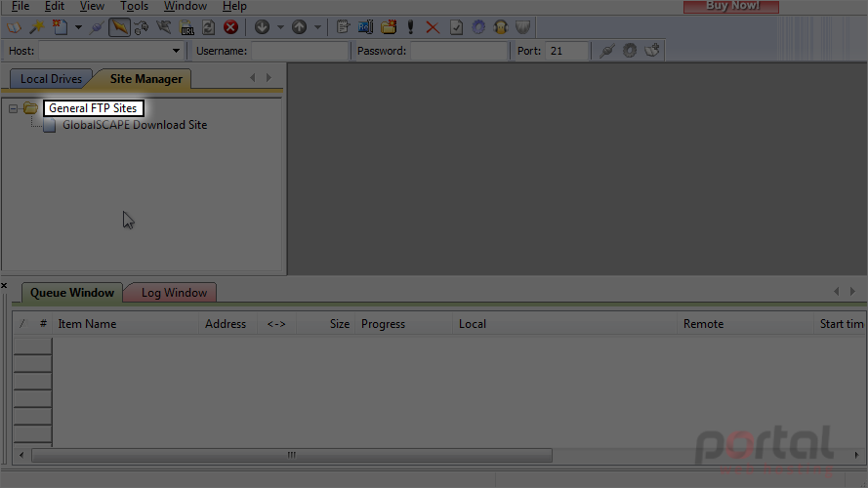Click the New document icon
This screenshot has width=868, height=488.
tap(60, 27)
